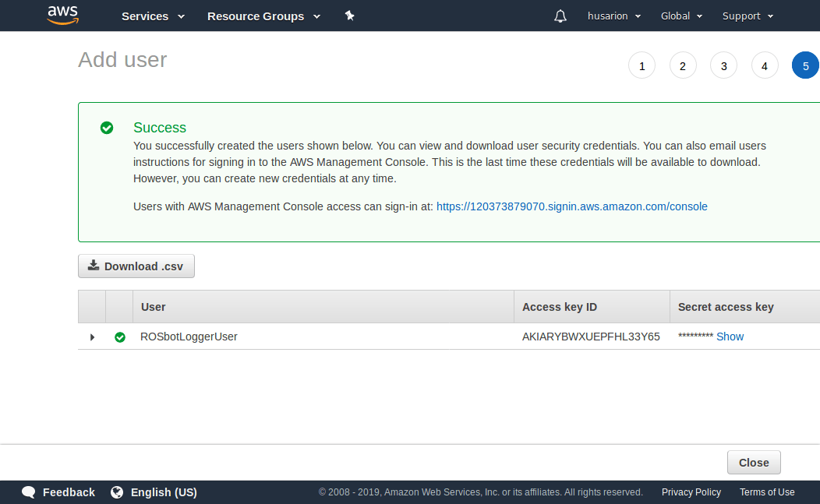The height and width of the screenshot is (504, 820).
Task: Open the husarion account menu
Action: coord(614,16)
